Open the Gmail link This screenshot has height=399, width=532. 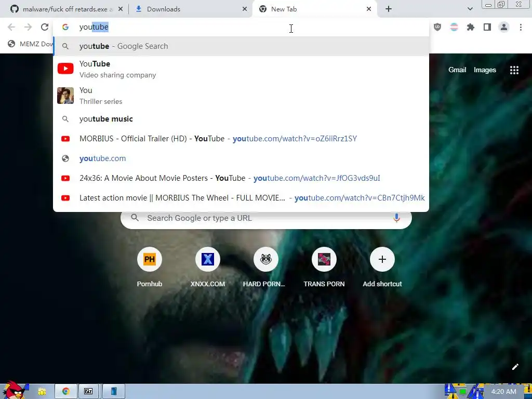point(457,70)
